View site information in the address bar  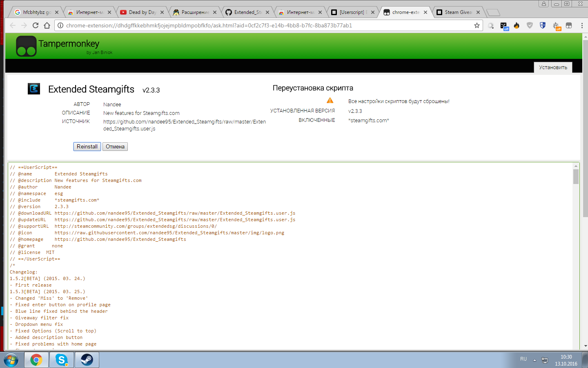click(60, 25)
